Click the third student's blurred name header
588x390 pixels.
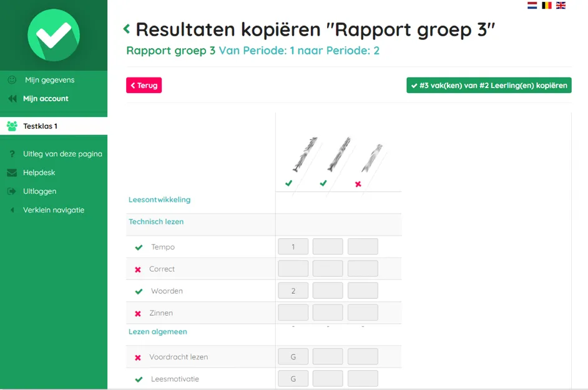[x=372, y=157]
